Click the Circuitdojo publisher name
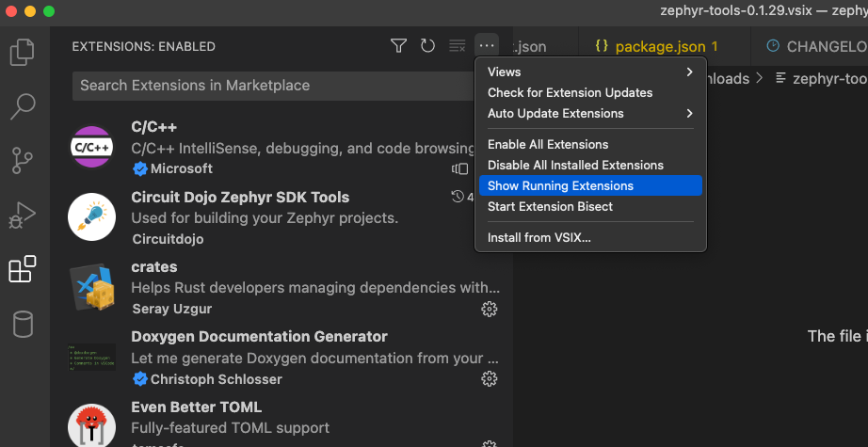 (168, 239)
